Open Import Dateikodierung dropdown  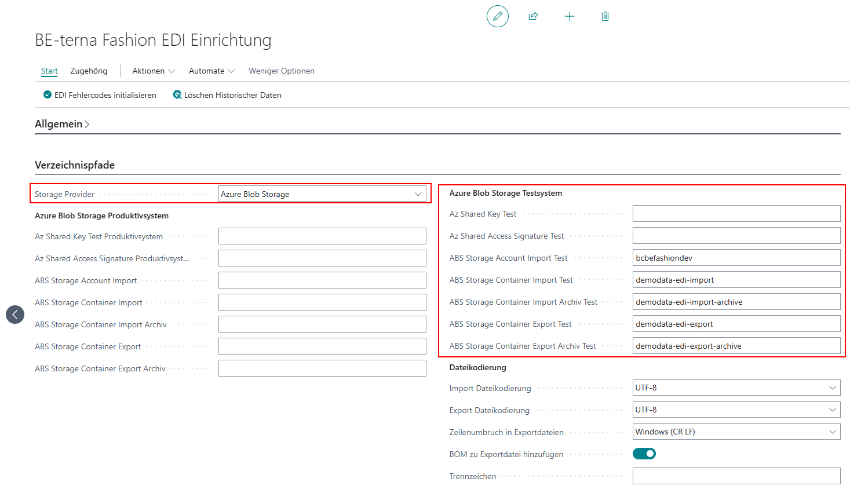pyautogui.click(x=736, y=388)
